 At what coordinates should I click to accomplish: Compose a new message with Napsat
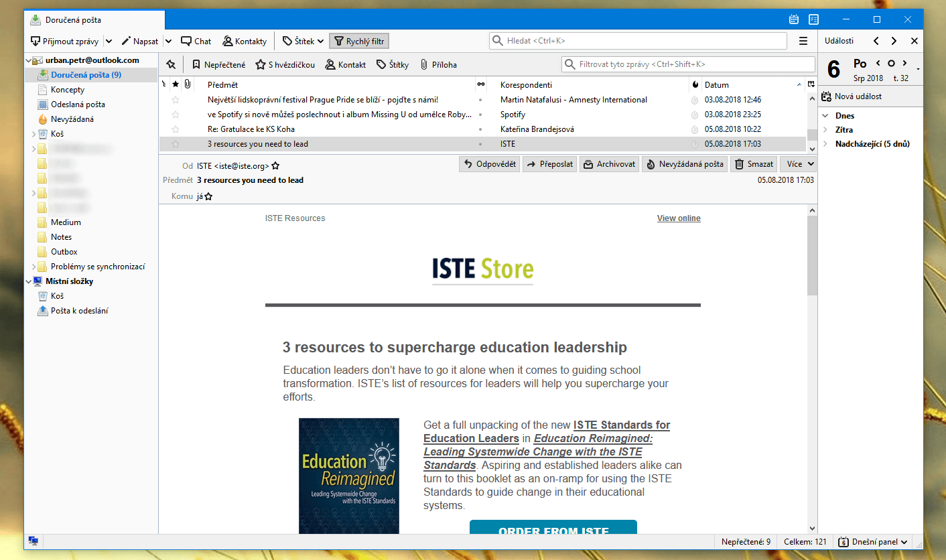139,41
